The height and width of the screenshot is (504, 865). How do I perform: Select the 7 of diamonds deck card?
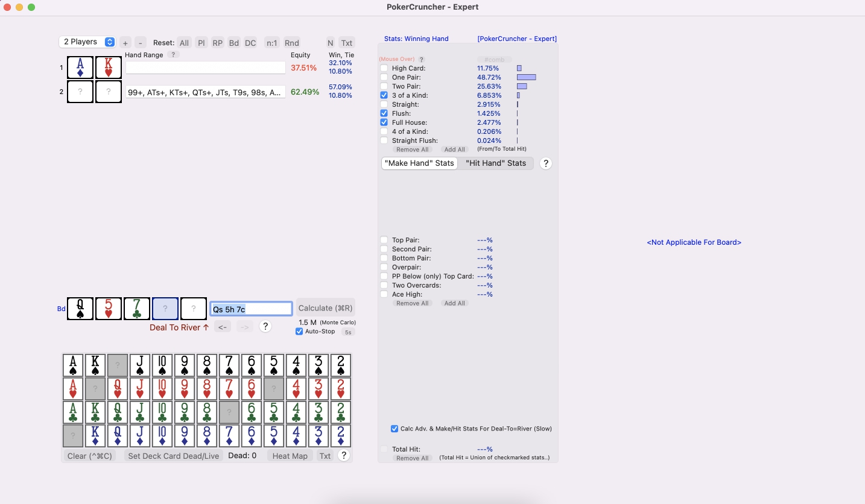[229, 436]
